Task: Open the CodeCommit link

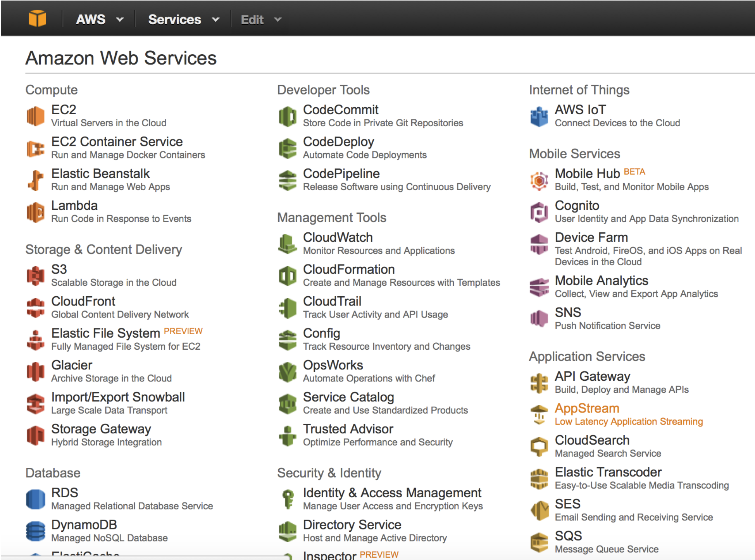Action: [x=341, y=110]
